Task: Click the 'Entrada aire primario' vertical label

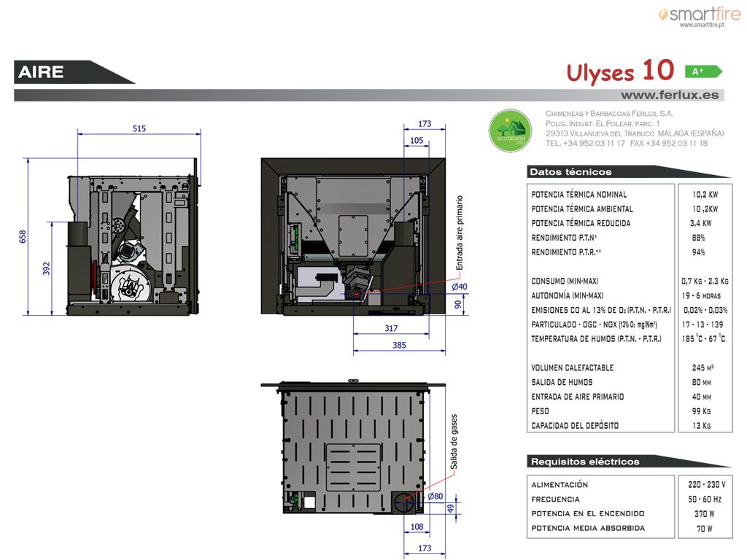Action: (460, 233)
